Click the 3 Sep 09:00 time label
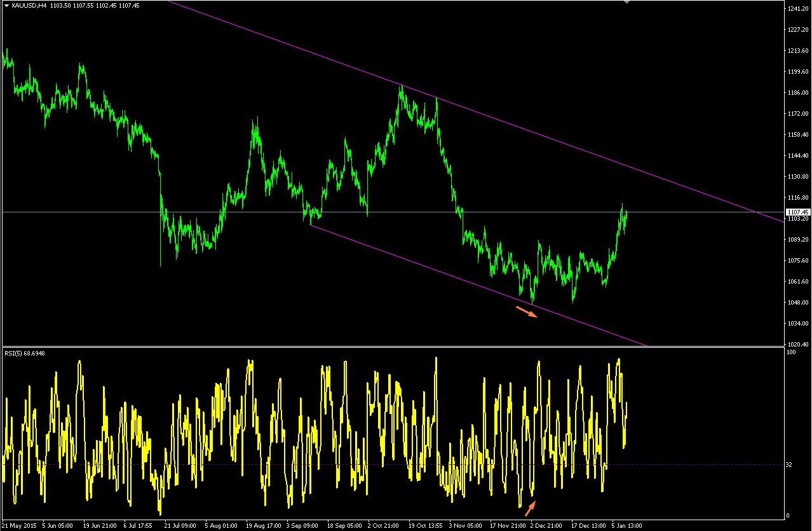The height and width of the screenshot is (531, 812). [x=302, y=526]
